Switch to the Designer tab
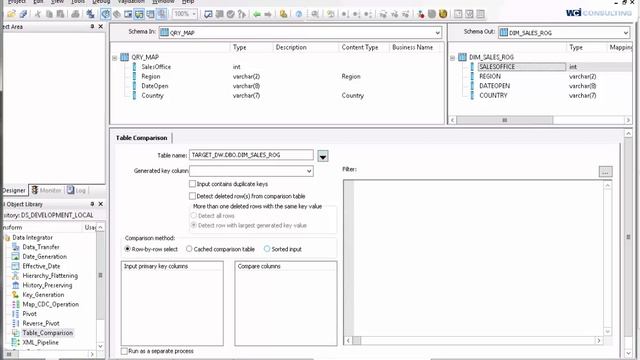The image size is (640, 360). (13, 191)
